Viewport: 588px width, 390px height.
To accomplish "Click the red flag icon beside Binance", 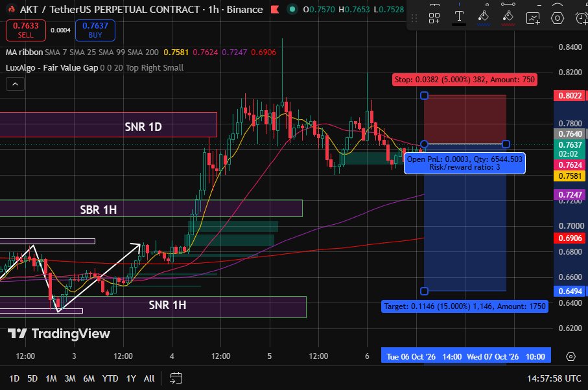I will pos(275,9).
